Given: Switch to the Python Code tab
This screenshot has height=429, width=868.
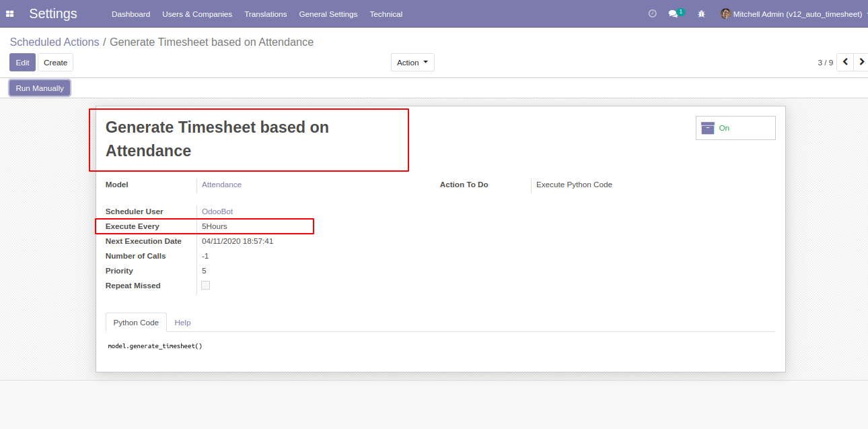Looking at the screenshot, I should (136, 323).
